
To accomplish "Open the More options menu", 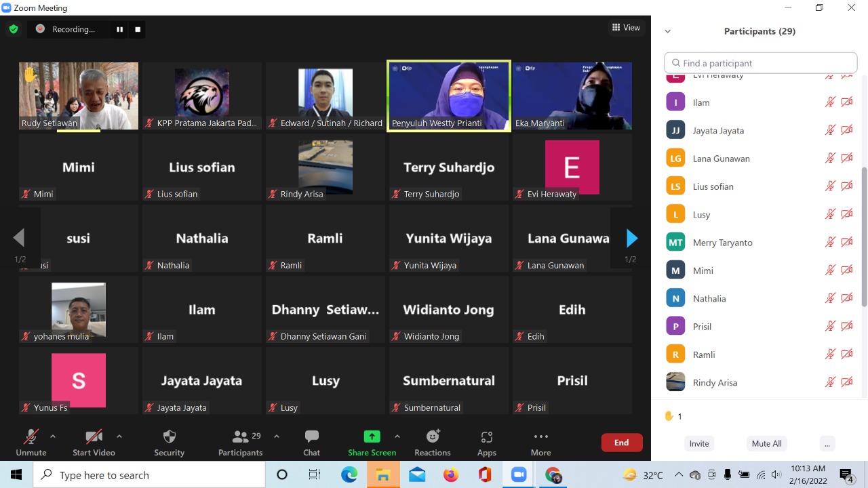I will coord(540,443).
